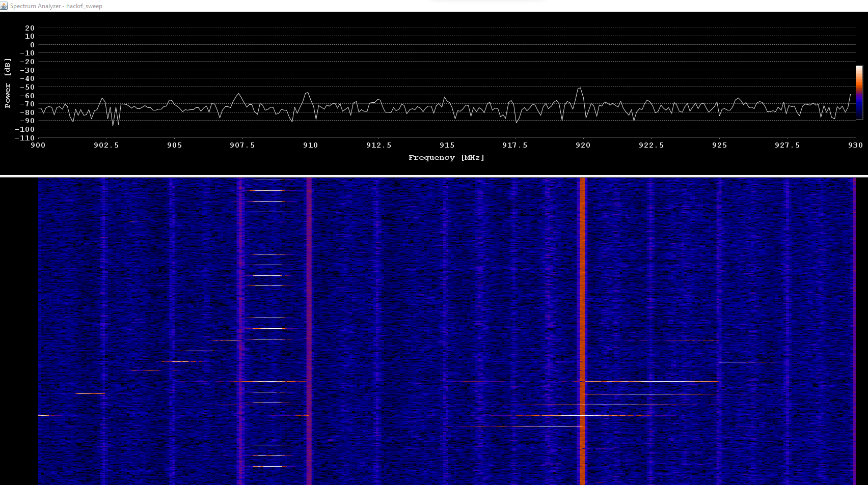
Task: Select the spectrum peak near 907.5 MHz
Action: tap(239, 94)
